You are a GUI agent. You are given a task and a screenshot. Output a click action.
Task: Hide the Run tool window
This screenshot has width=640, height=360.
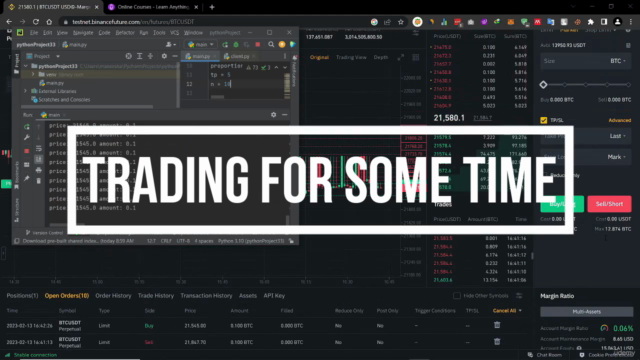[284, 115]
